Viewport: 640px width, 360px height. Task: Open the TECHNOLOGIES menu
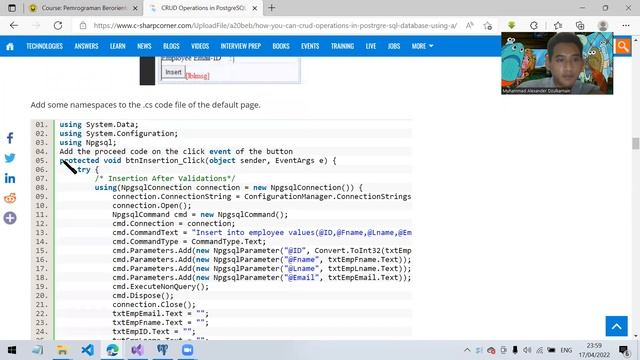44,46
